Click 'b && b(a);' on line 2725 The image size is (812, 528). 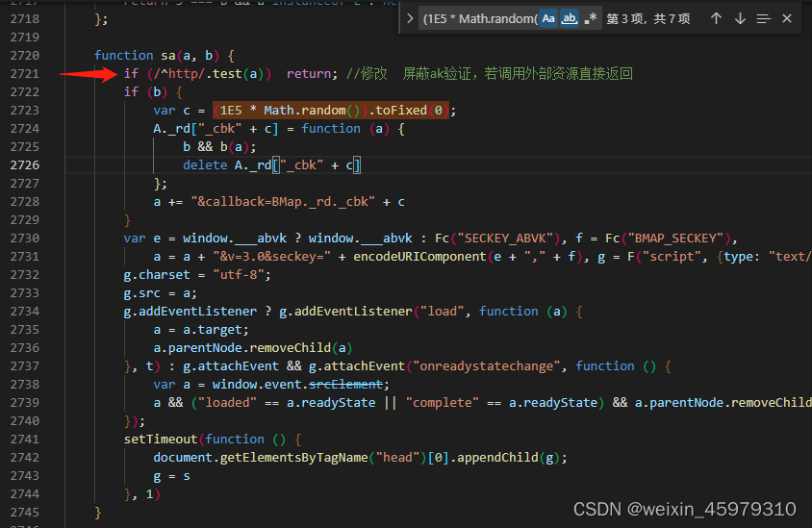[x=219, y=147]
